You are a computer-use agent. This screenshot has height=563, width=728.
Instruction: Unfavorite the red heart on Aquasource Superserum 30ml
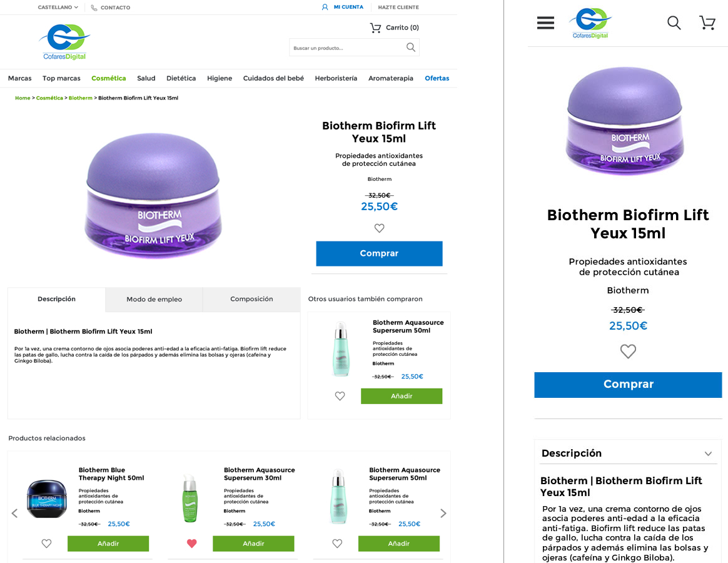pyautogui.click(x=191, y=544)
